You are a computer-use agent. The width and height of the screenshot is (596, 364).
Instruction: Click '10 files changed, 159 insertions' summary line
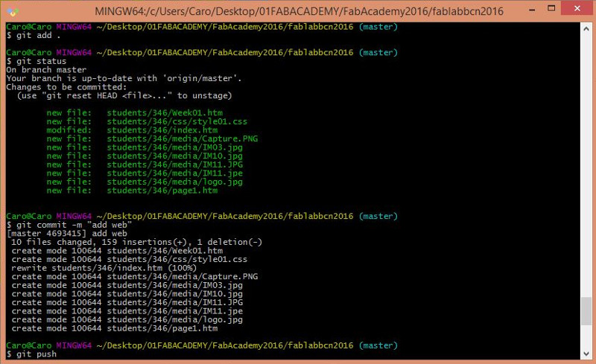136,242
